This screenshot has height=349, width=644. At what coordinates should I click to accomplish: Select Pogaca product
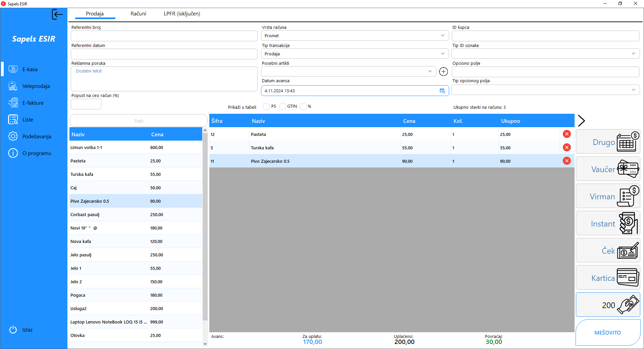click(x=136, y=295)
